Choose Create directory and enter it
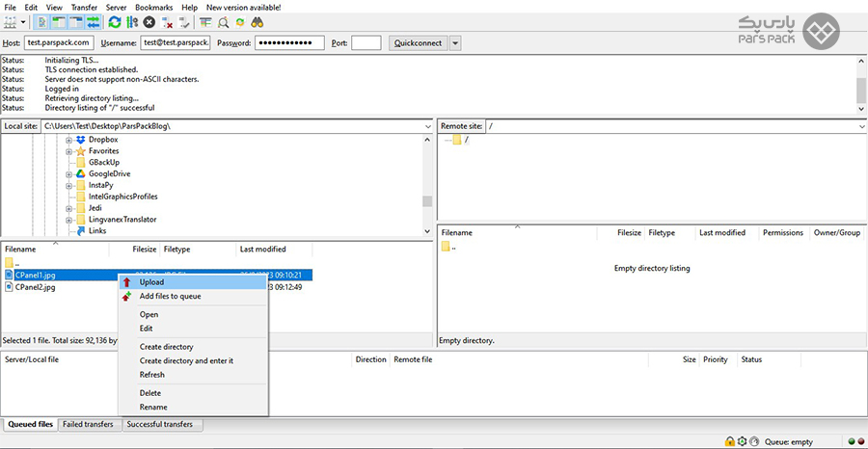This screenshot has width=868, height=449. click(x=193, y=361)
